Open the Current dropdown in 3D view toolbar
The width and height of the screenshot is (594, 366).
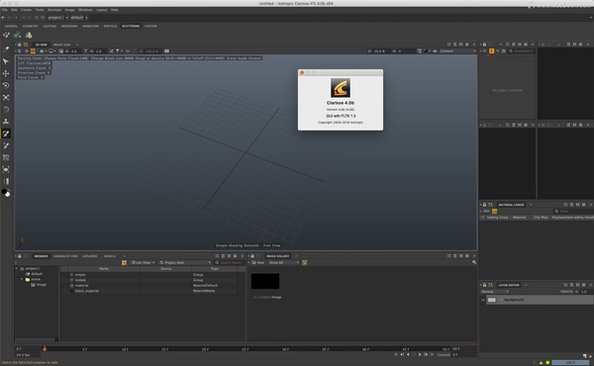tap(457, 51)
